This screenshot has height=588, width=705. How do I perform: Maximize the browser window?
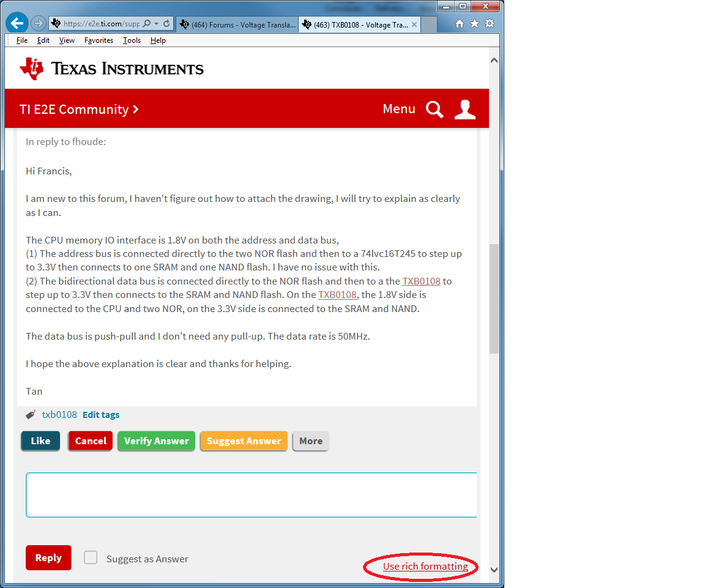click(x=463, y=6)
